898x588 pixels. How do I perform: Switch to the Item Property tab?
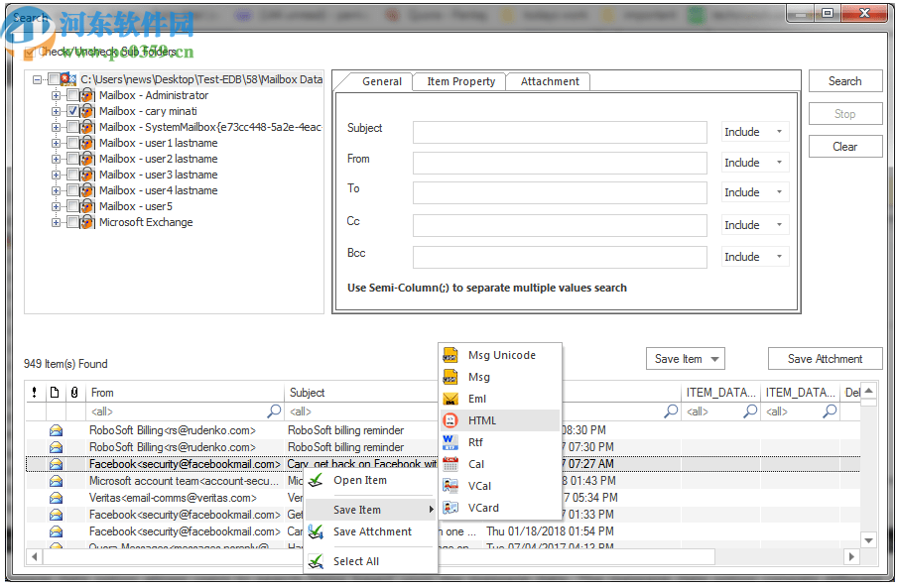tap(458, 81)
